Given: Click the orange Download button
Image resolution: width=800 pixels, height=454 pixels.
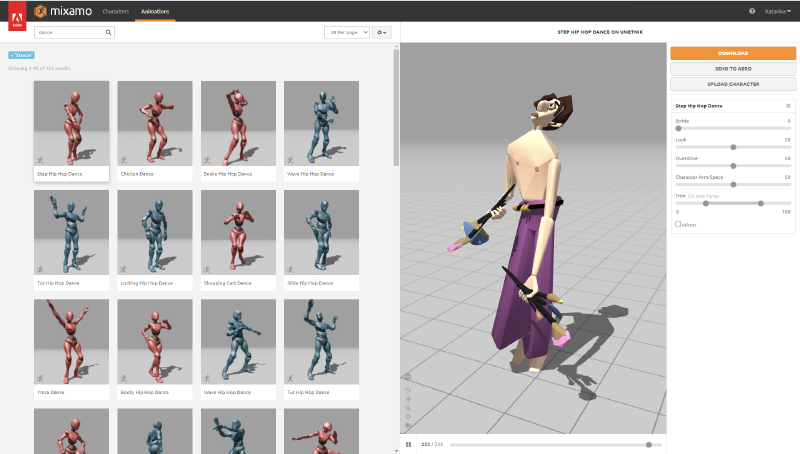Looking at the screenshot, I should pos(733,53).
